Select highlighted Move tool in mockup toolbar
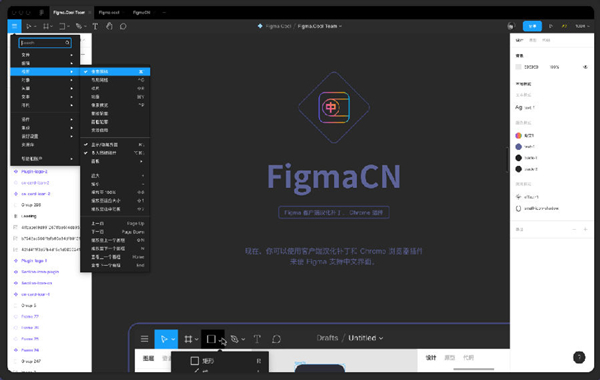The height and width of the screenshot is (380, 600). (166, 339)
